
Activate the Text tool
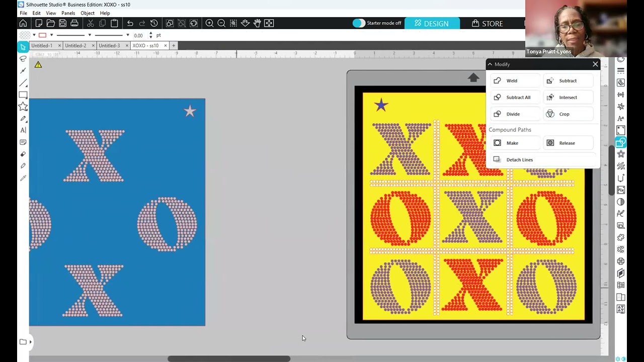(x=23, y=130)
